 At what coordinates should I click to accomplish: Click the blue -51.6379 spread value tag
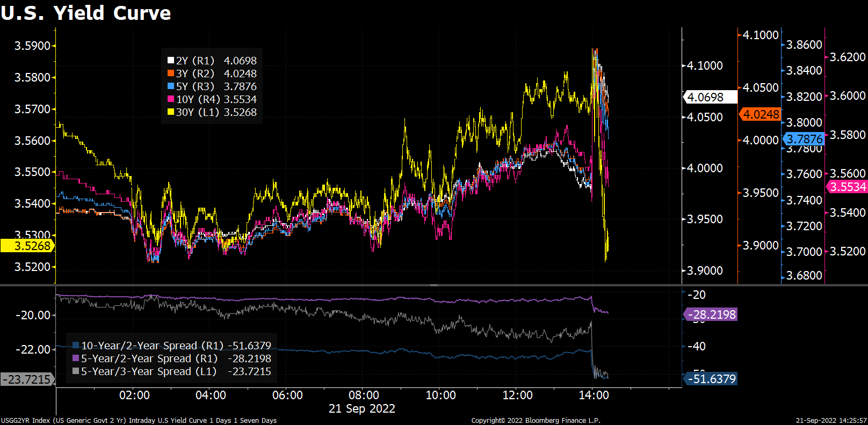coord(711,379)
